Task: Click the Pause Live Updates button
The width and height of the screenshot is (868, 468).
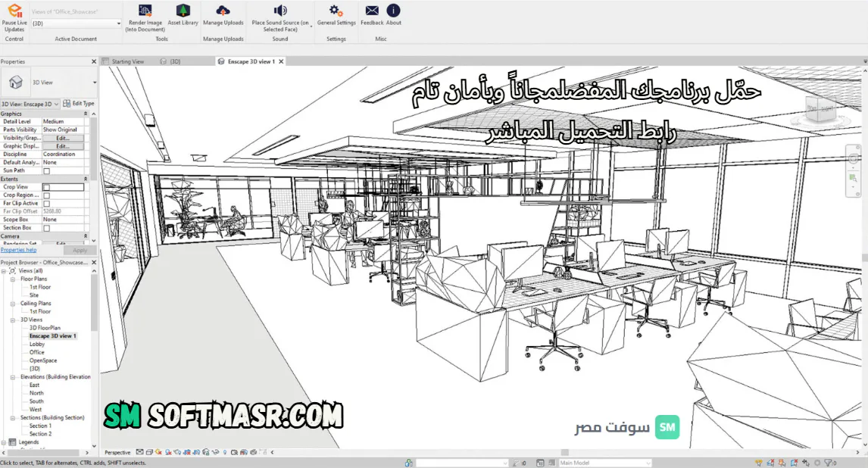Action: (x=14, y=17)
